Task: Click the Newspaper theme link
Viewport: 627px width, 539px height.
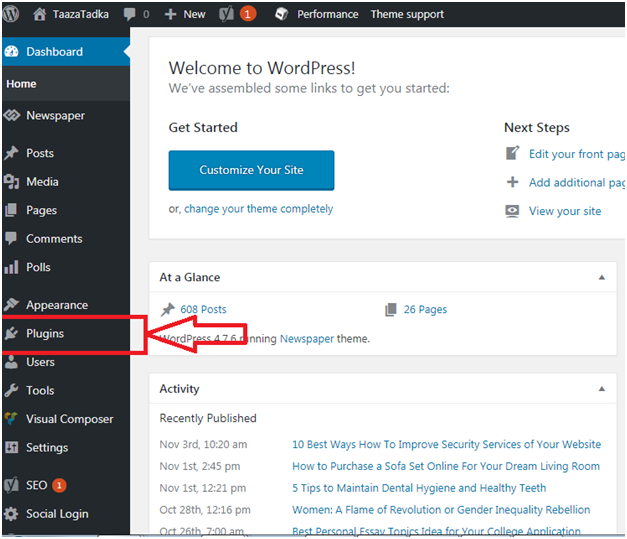Action: coord(307,339)
